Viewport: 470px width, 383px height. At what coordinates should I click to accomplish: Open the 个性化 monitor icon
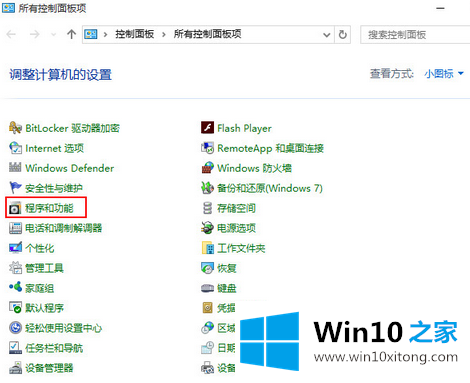(x=15, y=248)
